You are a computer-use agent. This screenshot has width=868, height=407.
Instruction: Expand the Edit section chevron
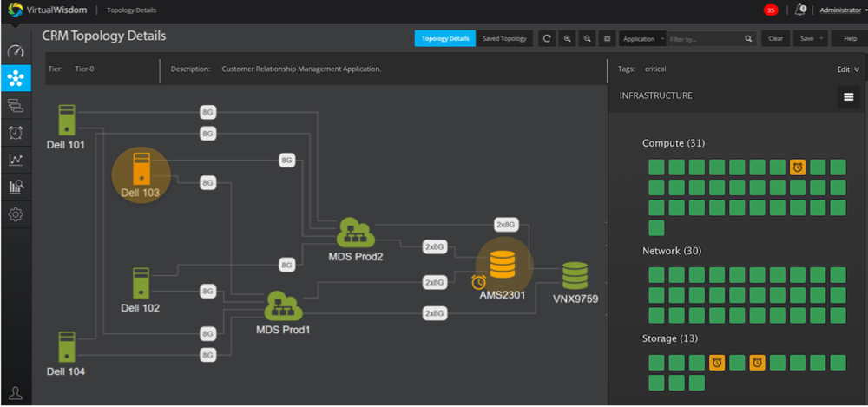857,69
